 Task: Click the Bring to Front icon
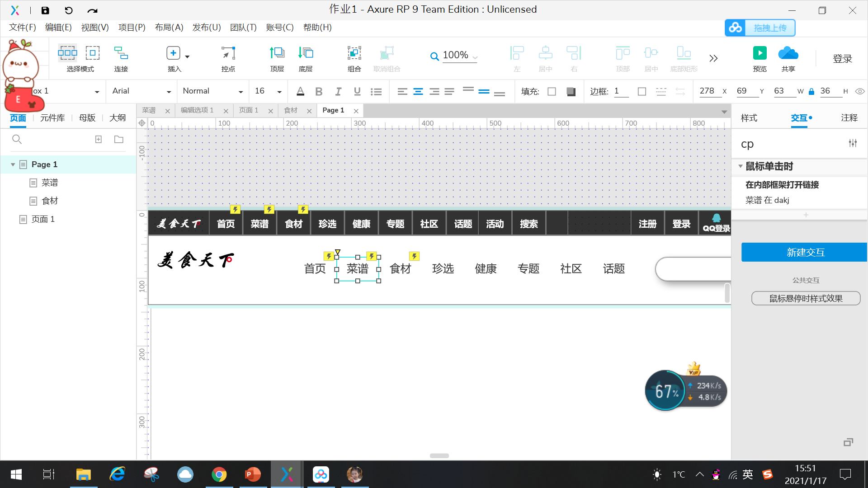pyautogui.click(x=277, y=53)
